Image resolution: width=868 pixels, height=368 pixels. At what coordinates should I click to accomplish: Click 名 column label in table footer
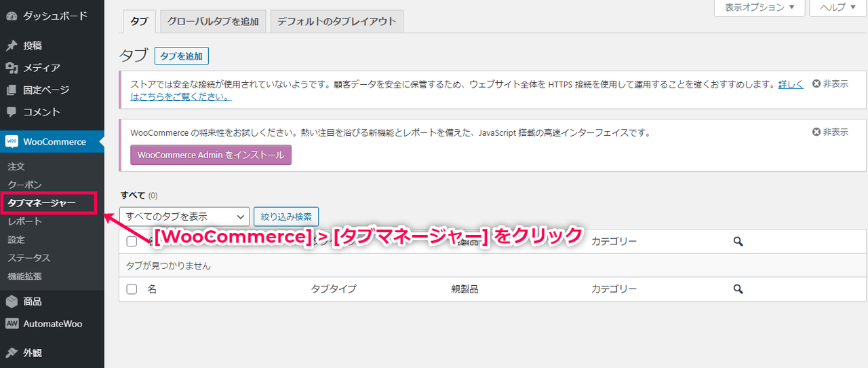(x=152, y=289)
